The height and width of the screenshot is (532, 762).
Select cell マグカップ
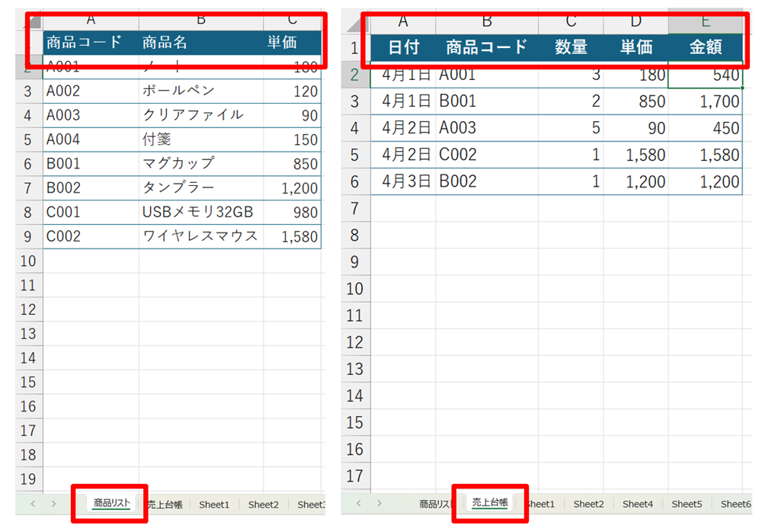201,164
